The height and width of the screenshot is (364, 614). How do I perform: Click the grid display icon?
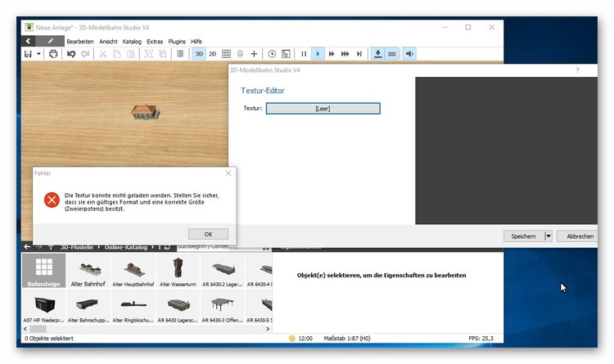(227, 54)
